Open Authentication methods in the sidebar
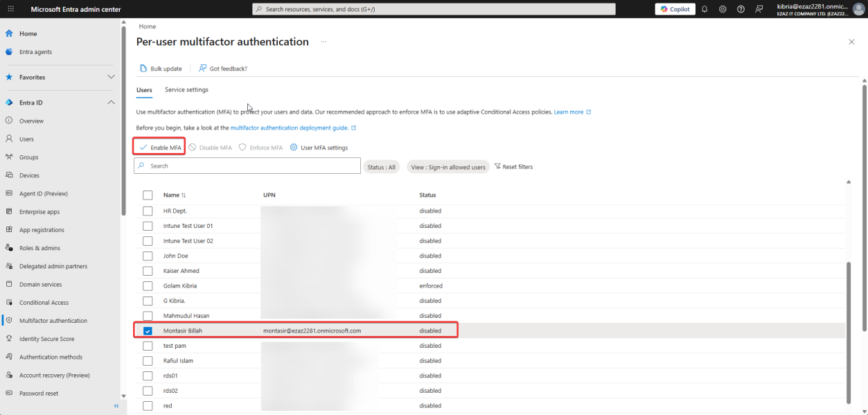The width and height of the screenshot is (868, 415). point(51,357)
